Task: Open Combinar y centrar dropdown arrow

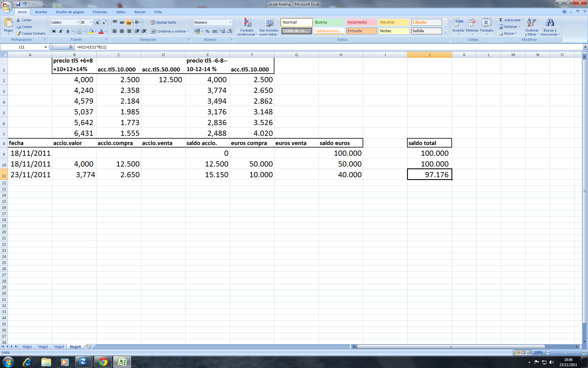Action: [x=188, y=31]
